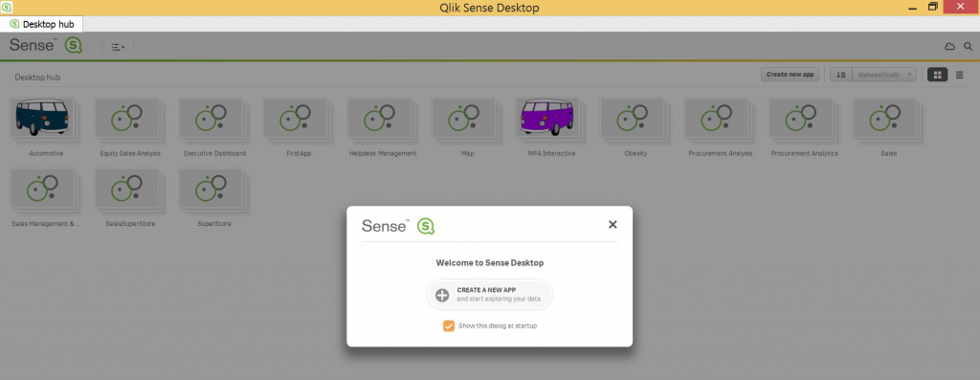Open the global menu list dropdown

(x=118, y=47)
